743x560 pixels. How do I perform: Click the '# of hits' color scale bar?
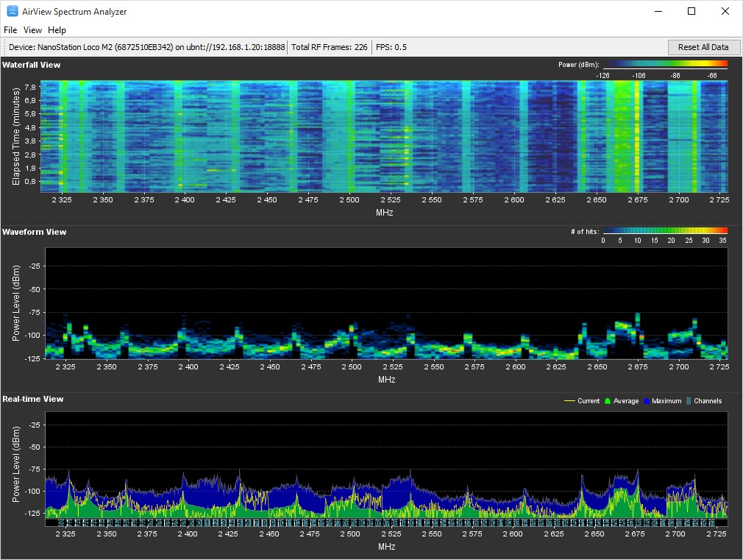coord(665,231)
